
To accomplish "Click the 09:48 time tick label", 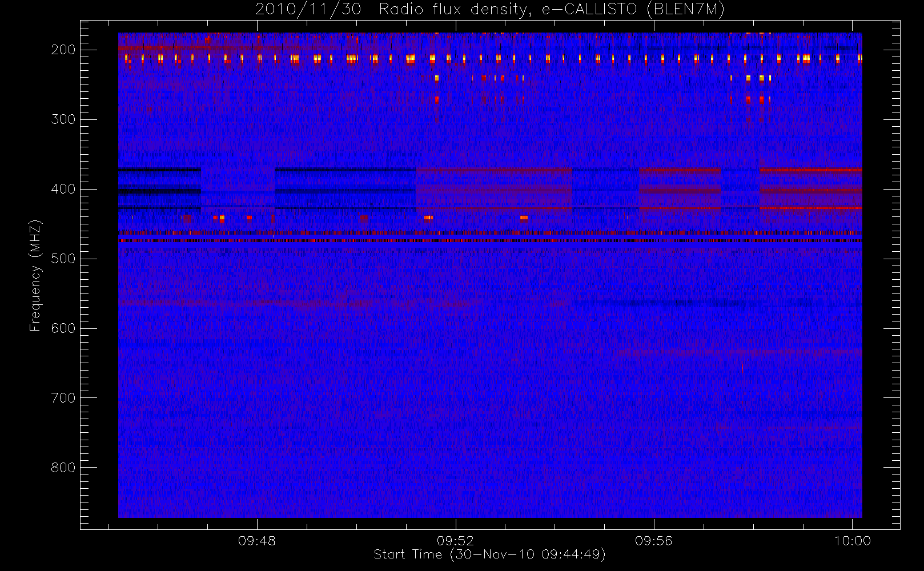I will point(257,541).
